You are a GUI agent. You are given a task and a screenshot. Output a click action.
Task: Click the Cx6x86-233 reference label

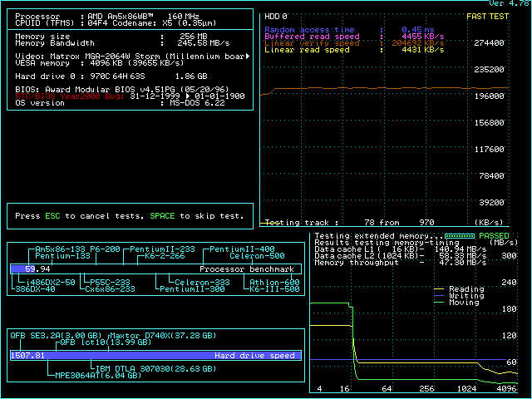click(110, 289)
